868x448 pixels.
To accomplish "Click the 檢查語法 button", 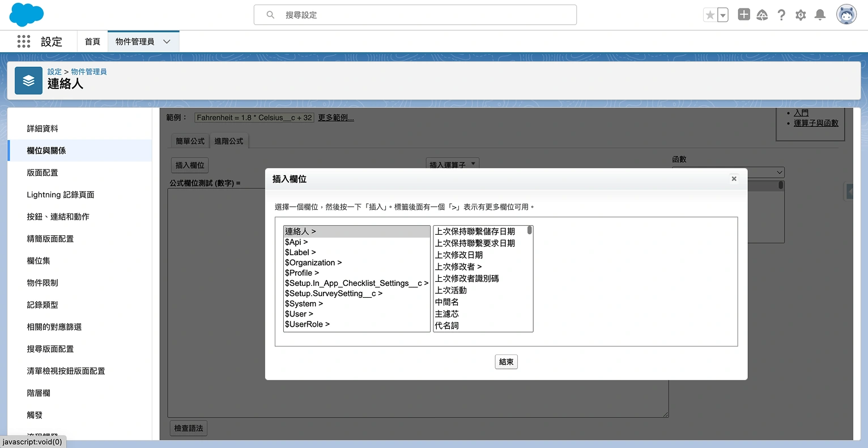I will click(189, 429).
